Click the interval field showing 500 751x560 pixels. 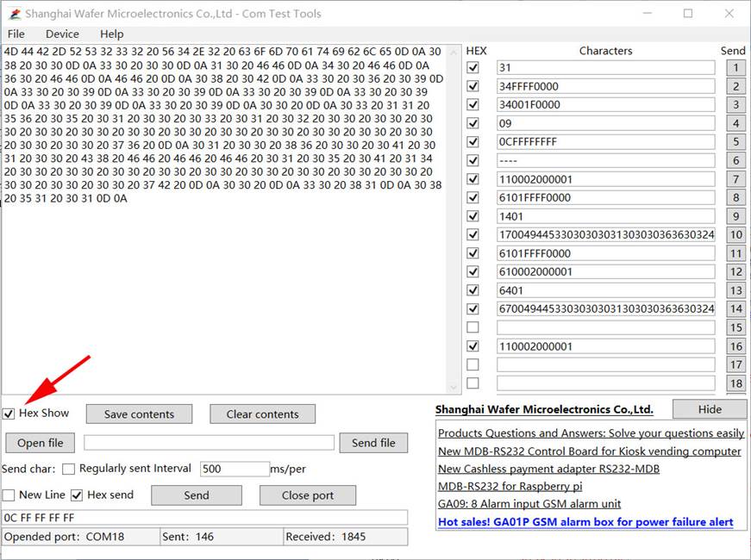(235, 469)
